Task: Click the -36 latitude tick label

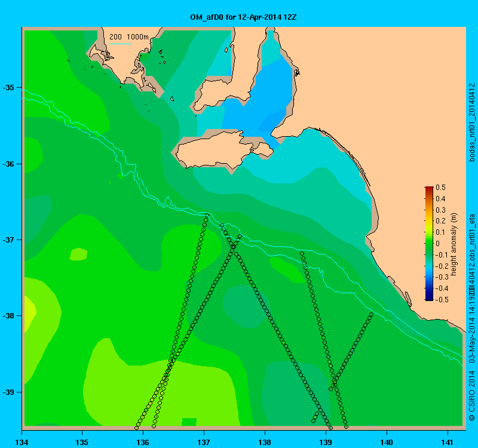Action: (x=8, y=164)
